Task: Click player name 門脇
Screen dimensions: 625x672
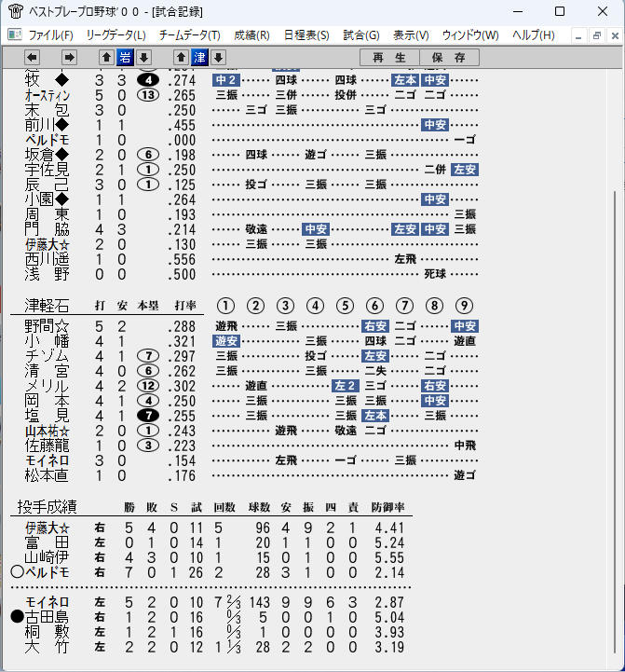Action: [48, 229]
